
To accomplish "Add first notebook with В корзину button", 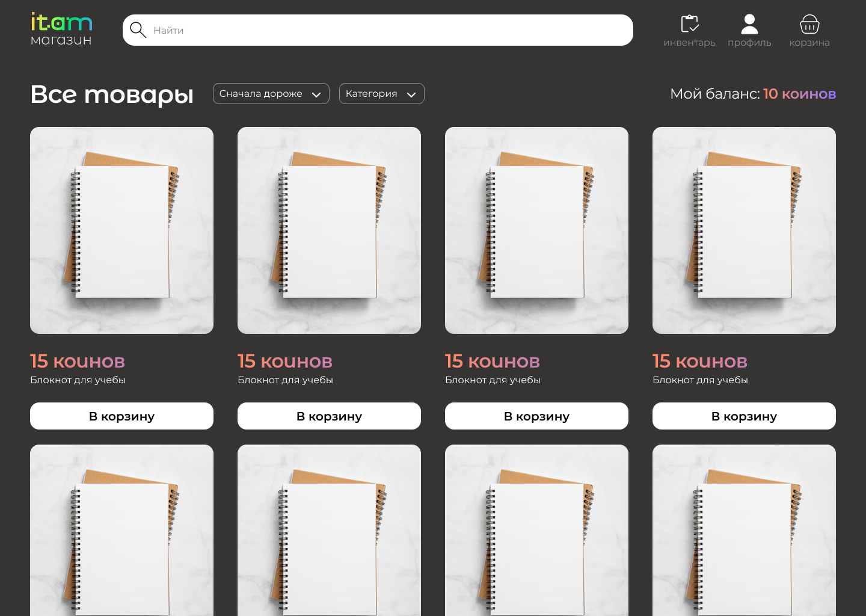I will pyautogui.click(x=121, y=416).
